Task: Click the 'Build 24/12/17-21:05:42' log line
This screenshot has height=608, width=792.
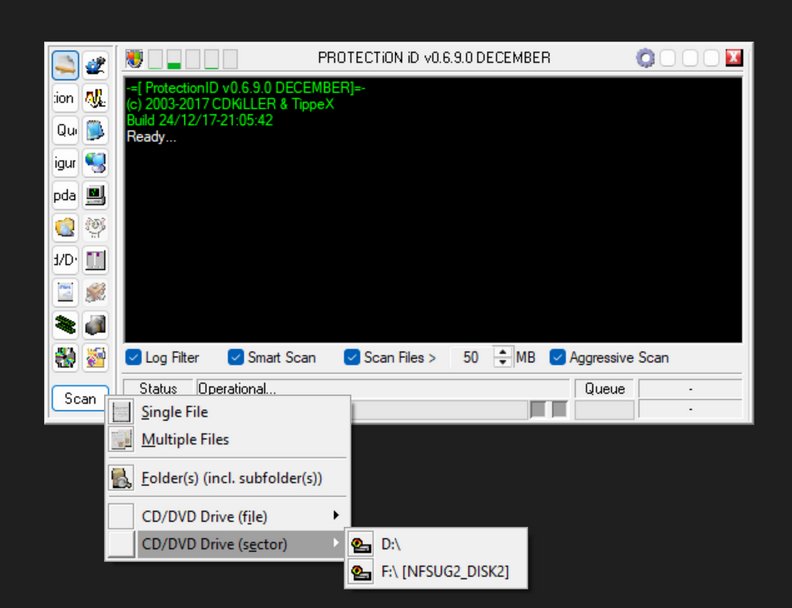Action: click(x=200, y=120)
